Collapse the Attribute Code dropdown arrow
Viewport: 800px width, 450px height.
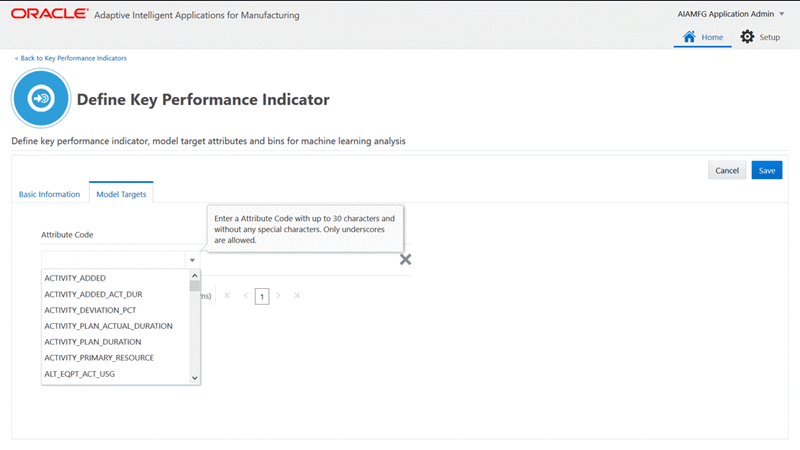(x=192, y=260)
